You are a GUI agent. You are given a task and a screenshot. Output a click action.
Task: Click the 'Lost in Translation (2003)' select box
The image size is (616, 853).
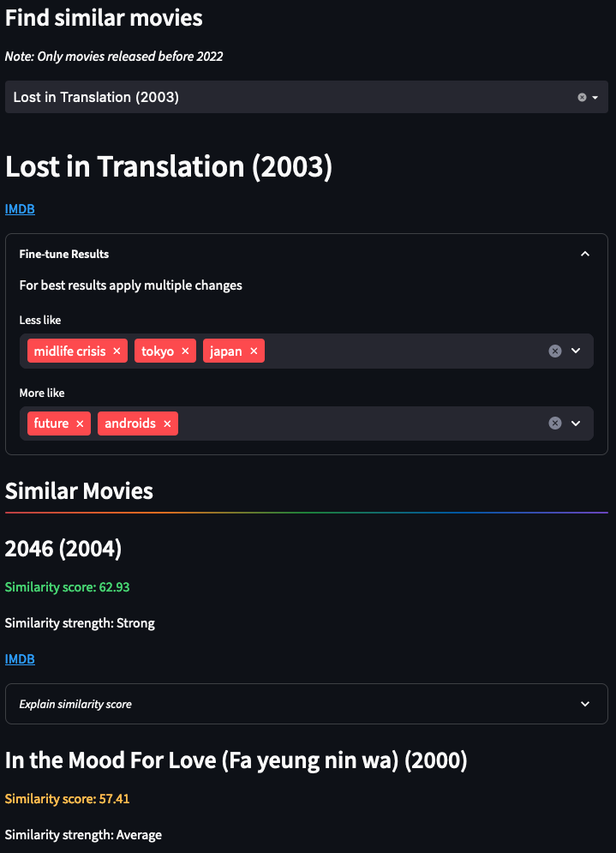tap(257, 98)
